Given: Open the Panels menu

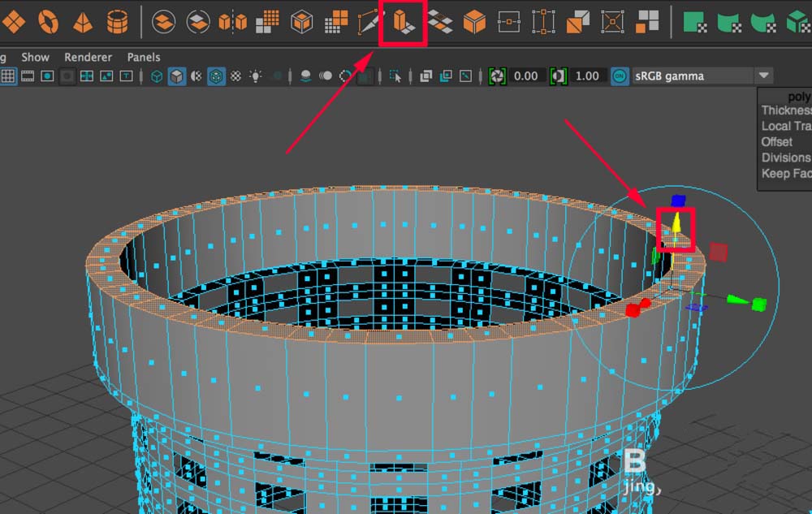Looking at the screenshot, I should coord(144,57).
